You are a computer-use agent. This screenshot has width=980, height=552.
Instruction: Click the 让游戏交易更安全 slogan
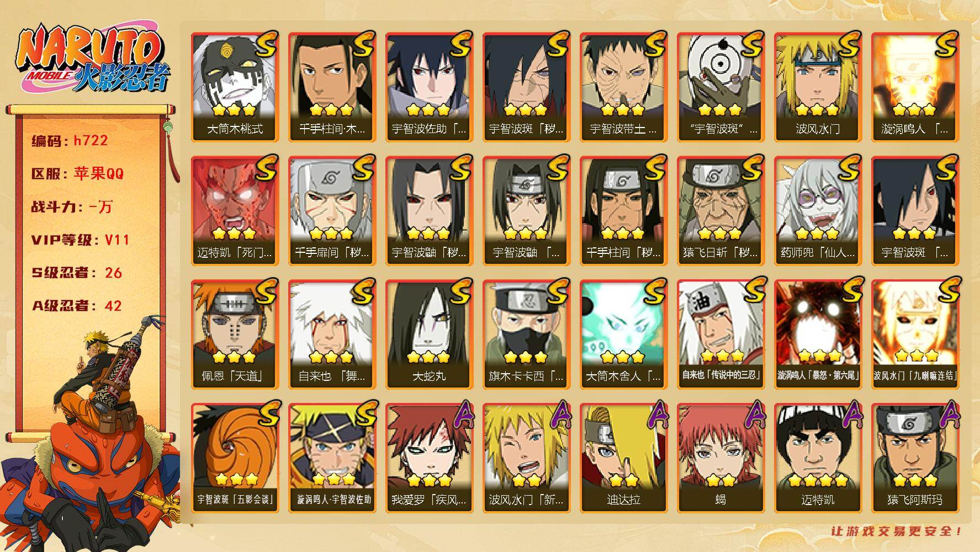click(897, 532)
